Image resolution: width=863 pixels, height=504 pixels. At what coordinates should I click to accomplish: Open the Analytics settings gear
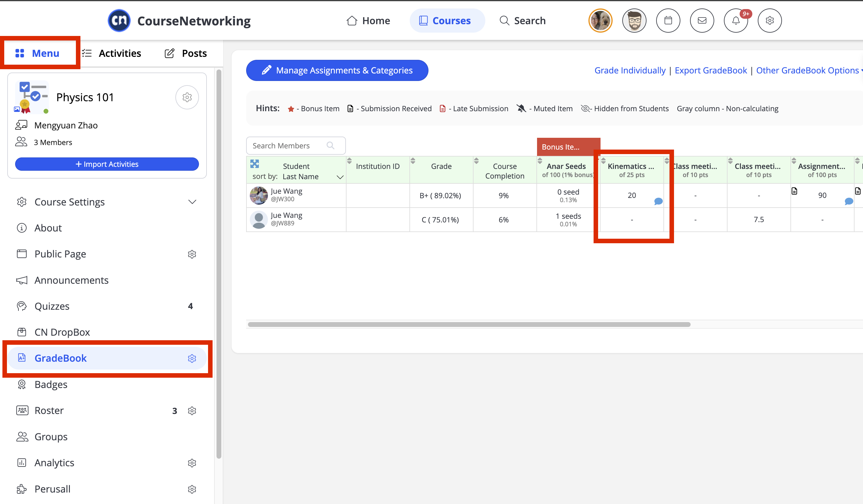192,463
